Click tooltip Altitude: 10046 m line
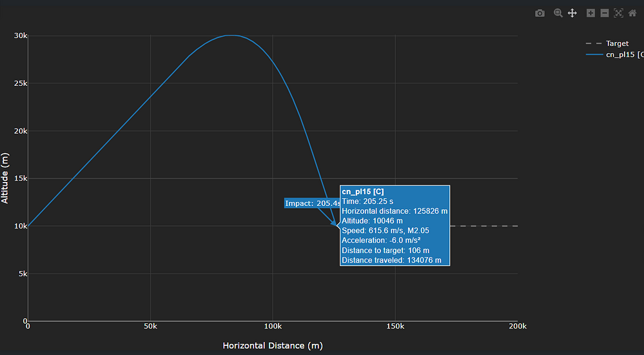Viewport: 644px width, 355px height. click(x=372, y=221)
